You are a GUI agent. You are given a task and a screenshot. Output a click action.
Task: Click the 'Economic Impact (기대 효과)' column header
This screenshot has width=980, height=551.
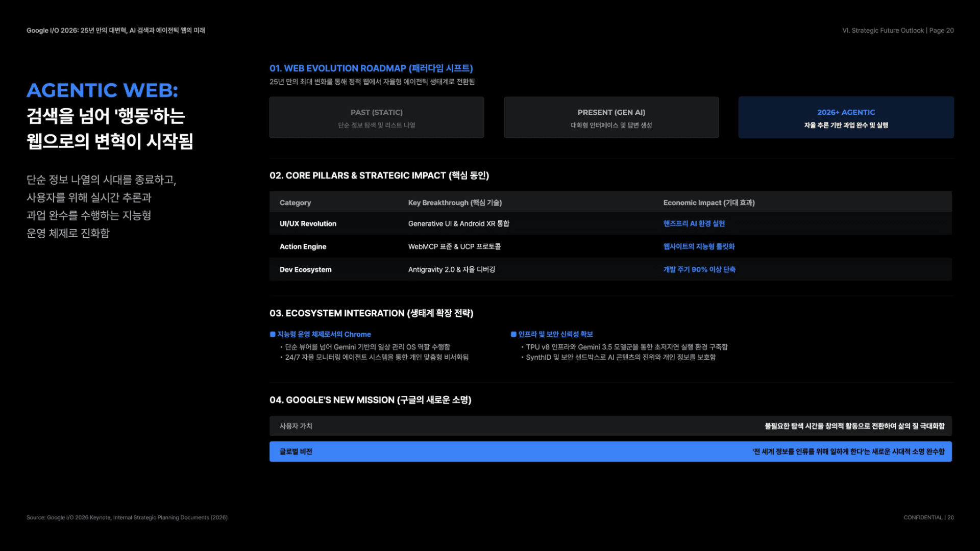click(x=709, y=203)
